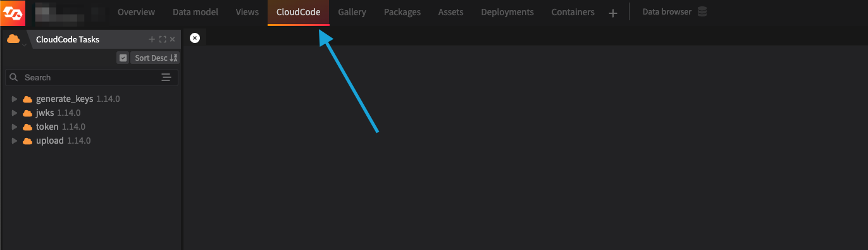Open the Deployments tab
This screenshot has height=250, width=868.
pyautogui.click(x=507, y=12)
